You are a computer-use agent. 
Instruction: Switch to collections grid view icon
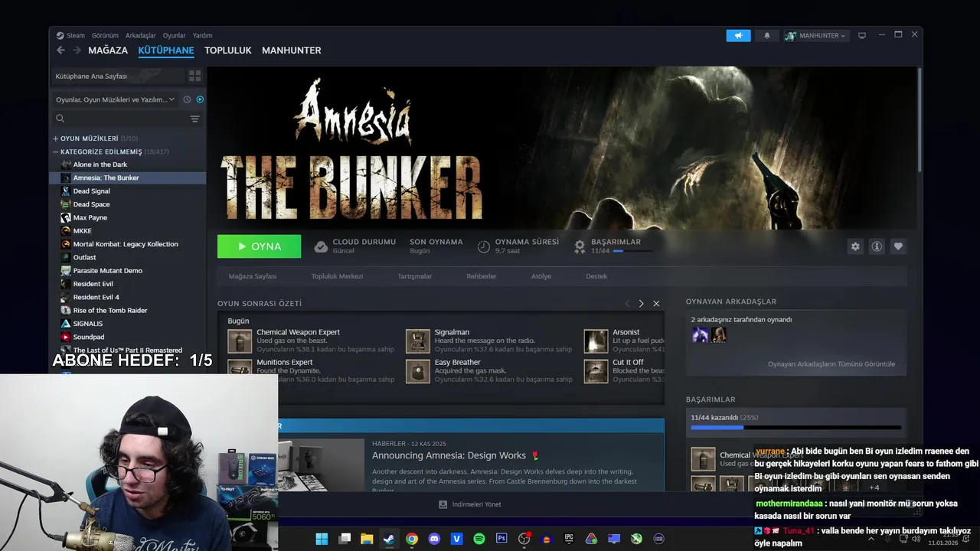tap(195, 76)
